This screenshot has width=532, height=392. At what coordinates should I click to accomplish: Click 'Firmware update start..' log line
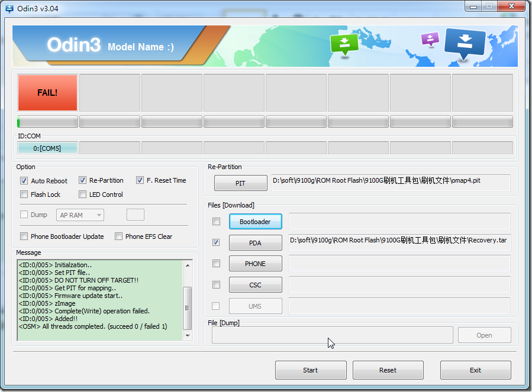click(x=70, y=296)
